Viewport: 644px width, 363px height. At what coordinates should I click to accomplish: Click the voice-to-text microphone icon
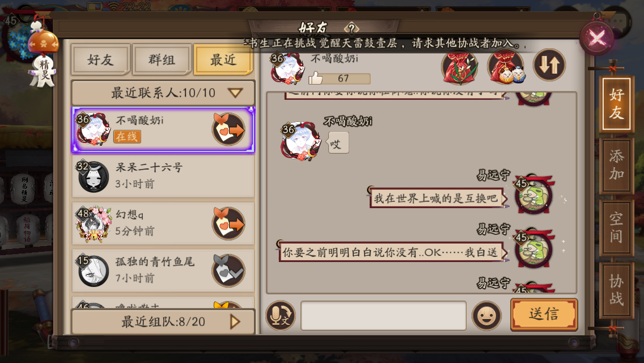(x=281, y=316)
